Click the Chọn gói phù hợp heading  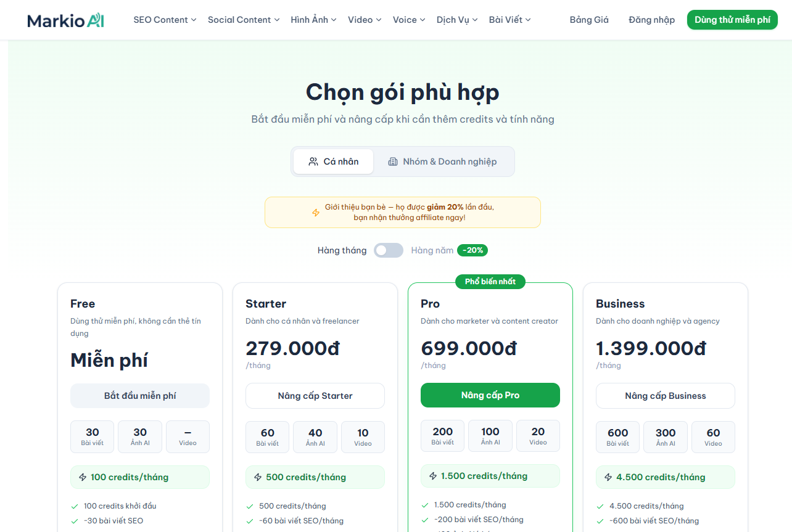coord(403,92)
